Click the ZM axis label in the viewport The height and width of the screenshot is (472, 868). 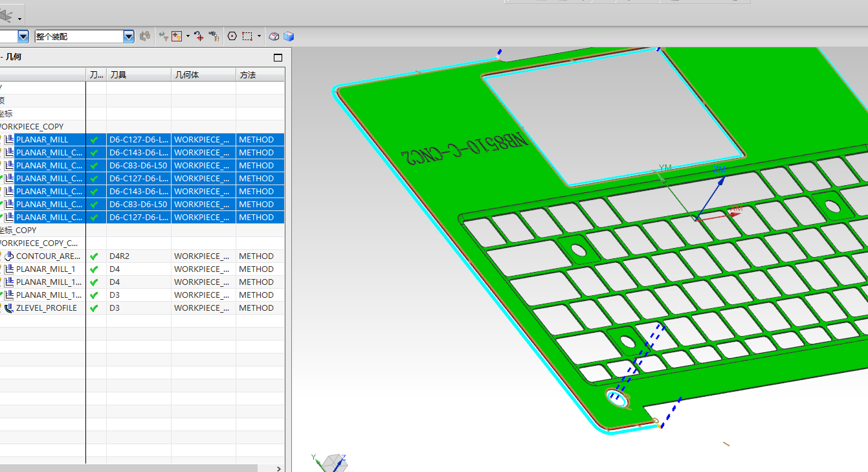[x=720, y=170]
